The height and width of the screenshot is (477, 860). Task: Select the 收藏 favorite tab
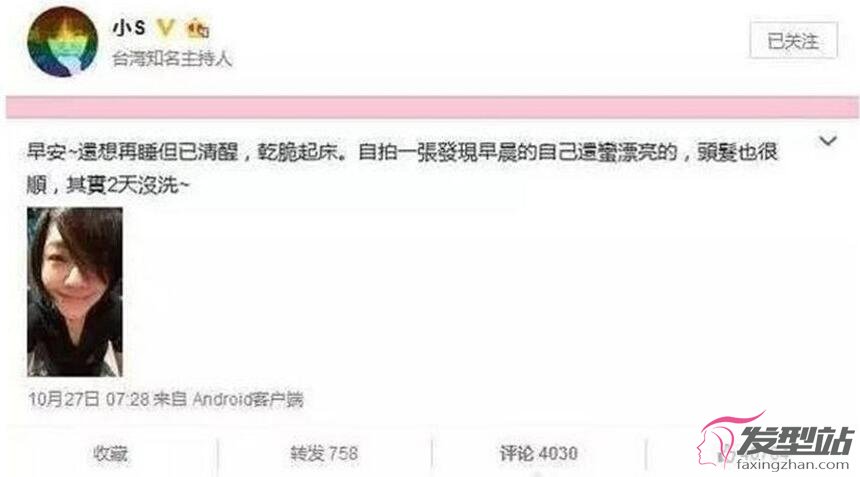pos(110,453)
